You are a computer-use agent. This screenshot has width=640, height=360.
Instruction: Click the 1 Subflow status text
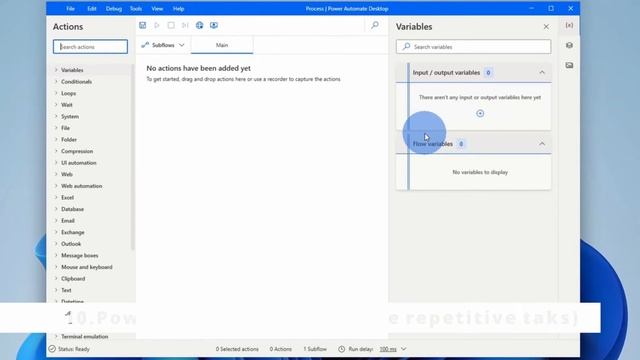(x=315, y=349)
